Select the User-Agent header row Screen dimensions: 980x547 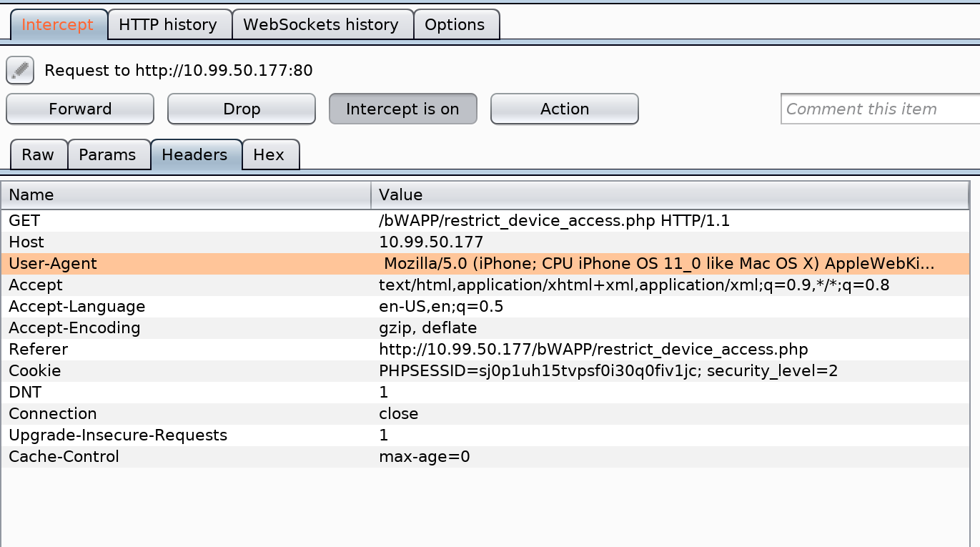[485, 263]
